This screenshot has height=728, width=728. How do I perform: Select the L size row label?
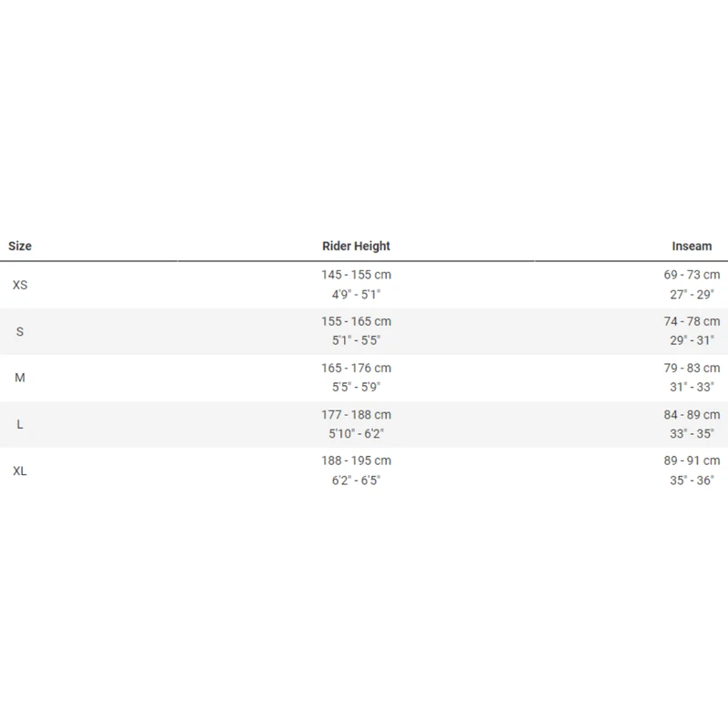(x=20, y=425)
